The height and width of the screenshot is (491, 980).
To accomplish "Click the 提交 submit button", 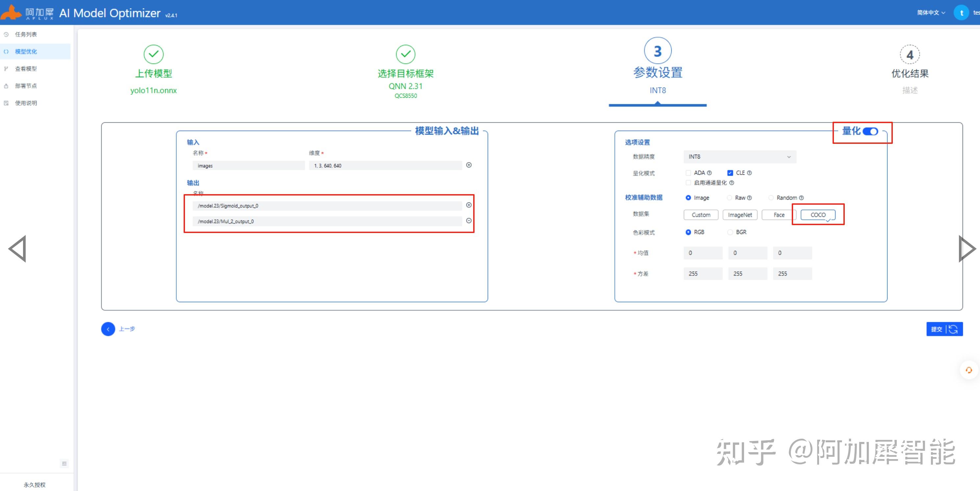I will coord(937,329).
